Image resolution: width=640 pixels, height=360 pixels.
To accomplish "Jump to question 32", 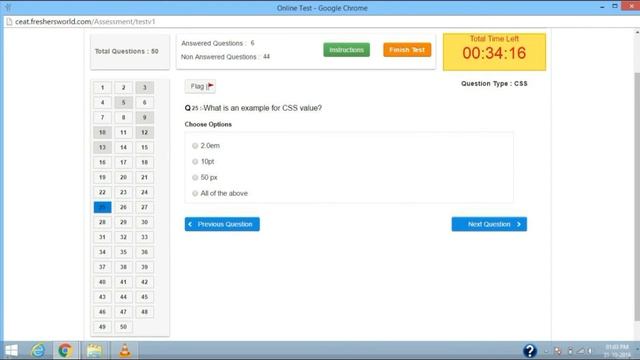I will (x=123, y=237).
